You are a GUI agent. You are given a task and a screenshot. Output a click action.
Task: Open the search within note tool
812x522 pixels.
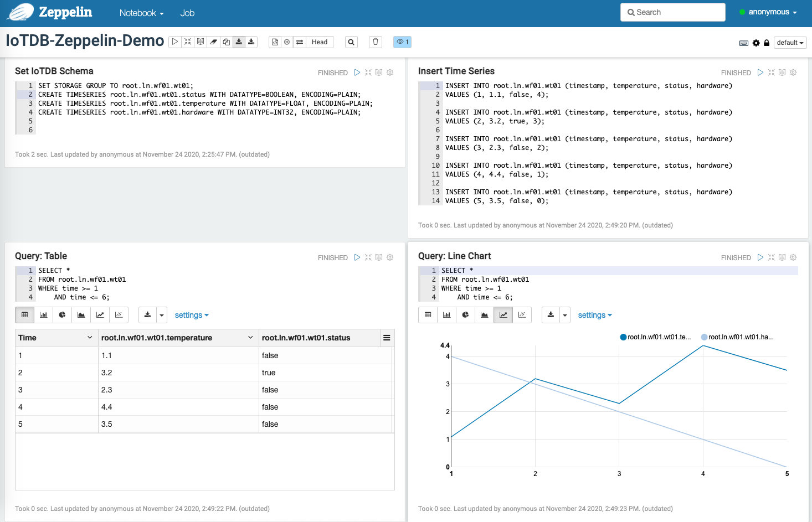[x=351, y=42]
